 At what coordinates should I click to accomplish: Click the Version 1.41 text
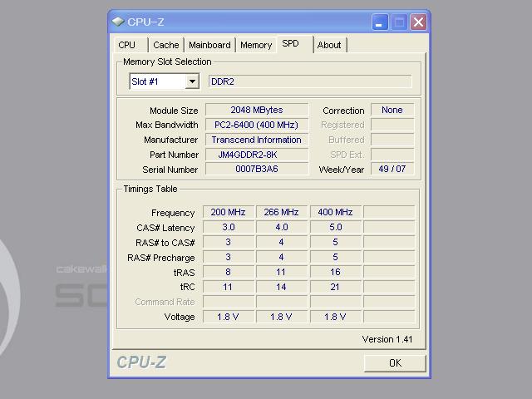click(387, 339)
